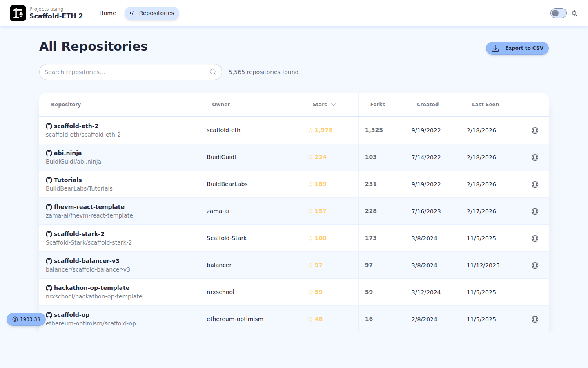Select owner cell nrxschool

click(220, 292)
